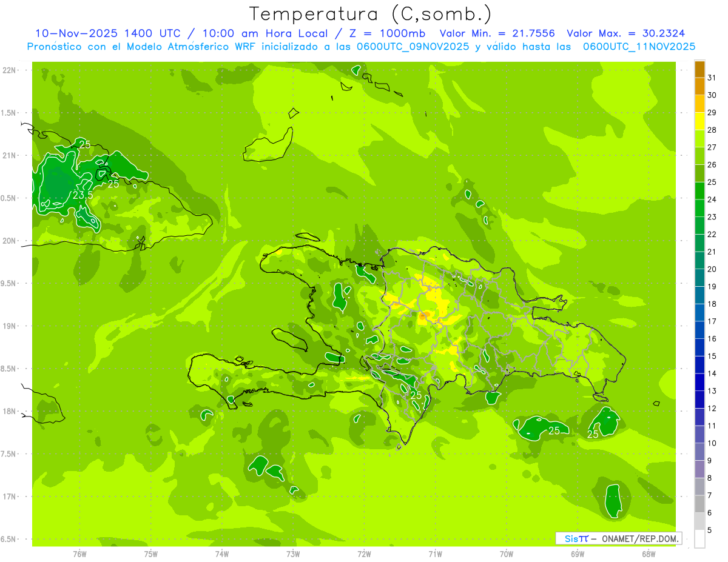This screenshot has height=562, width=728.
Task: Click the "19N" latitude label
Action: (x=9, y=326)
